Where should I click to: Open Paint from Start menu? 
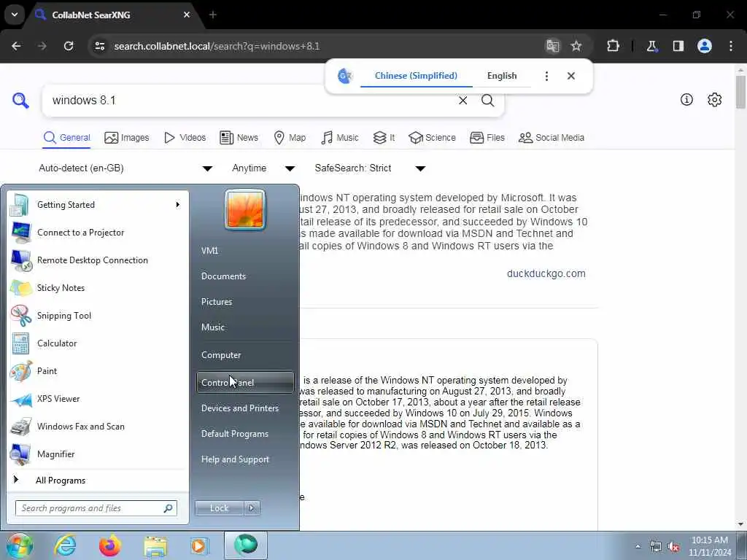[x=97, y=371]
